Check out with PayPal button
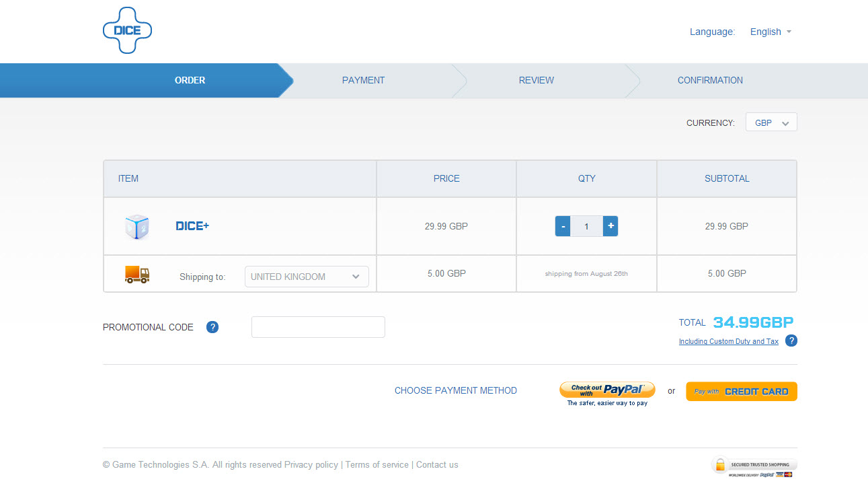Image resolution: width=868 pixels, height=498 pixels. 607,390
